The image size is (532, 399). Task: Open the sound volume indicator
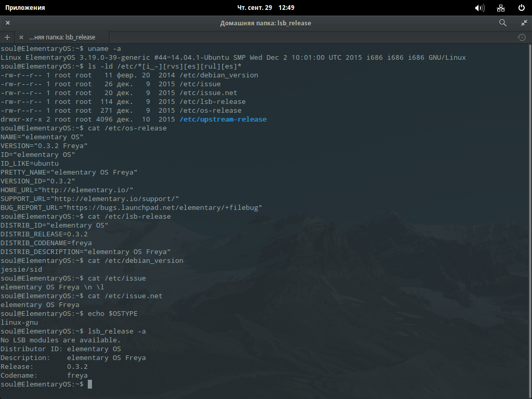(x=480, y=8)
